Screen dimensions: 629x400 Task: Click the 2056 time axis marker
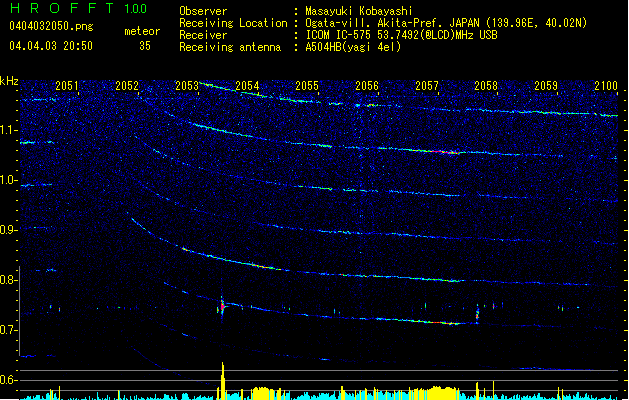[x=367, y=86]
